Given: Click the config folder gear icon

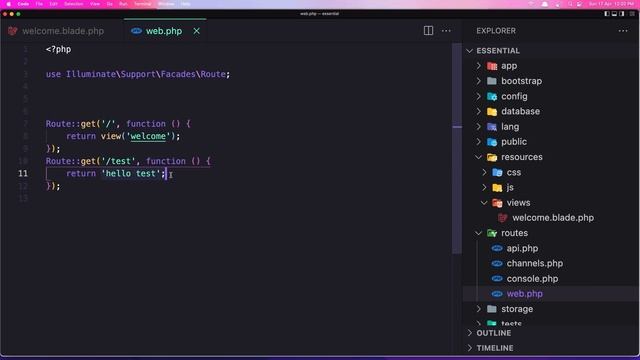Looking at the screenshot, I should pyautogui.click(x=492, y=96).
